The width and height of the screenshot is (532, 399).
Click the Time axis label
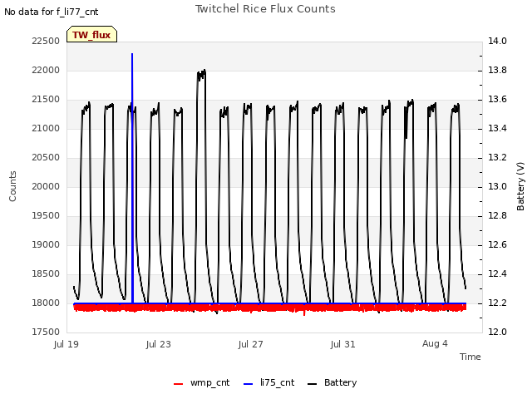coord(470,357)
